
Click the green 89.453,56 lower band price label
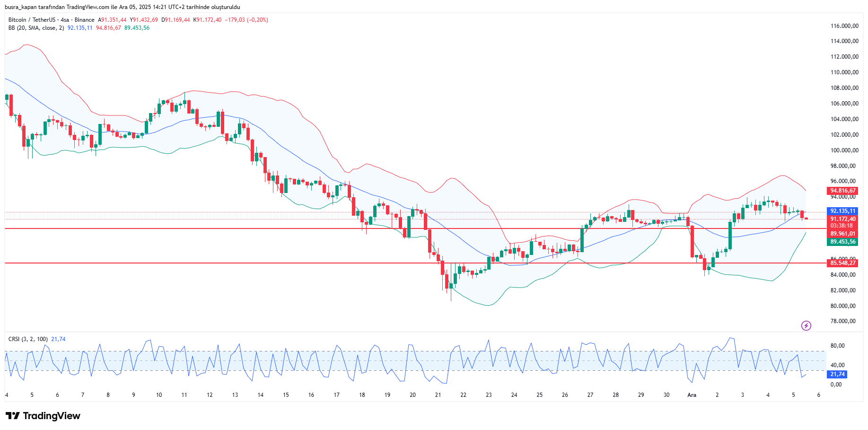click(842, 242)
